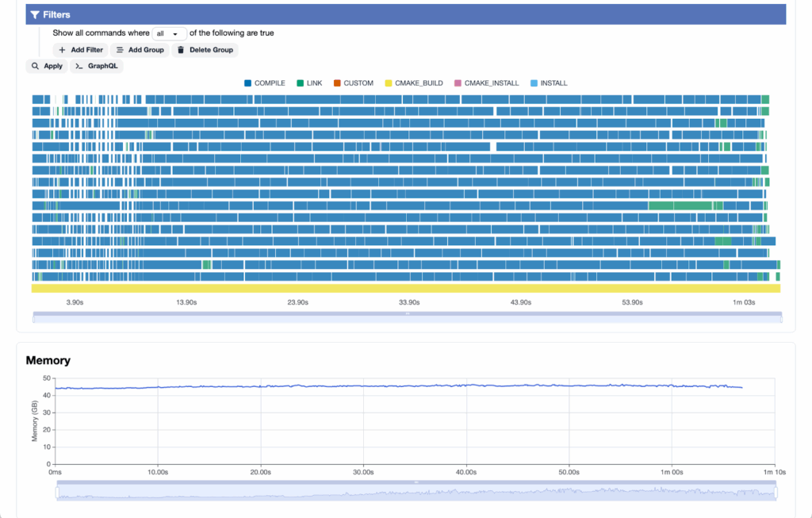Open the "all" condition dropdown

[x=169, y=34]
